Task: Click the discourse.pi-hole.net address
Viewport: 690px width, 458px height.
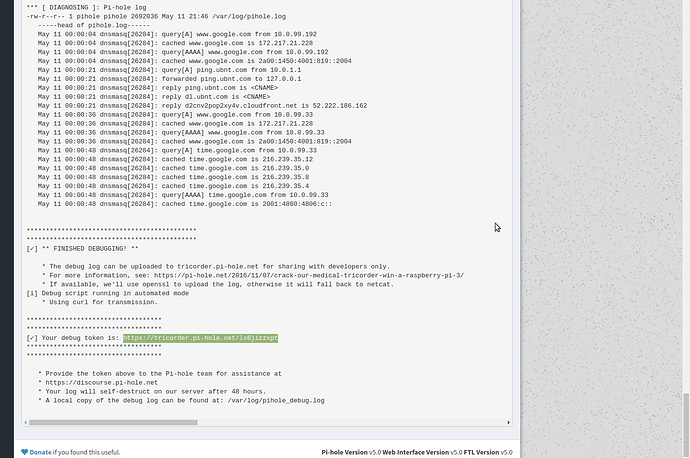Action: [x=102, y=382]
